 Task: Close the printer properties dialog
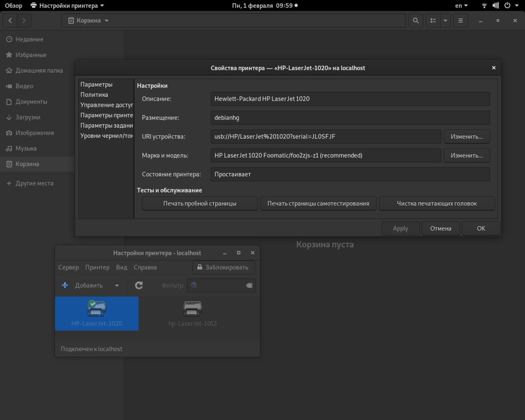[x=493, y=68]
